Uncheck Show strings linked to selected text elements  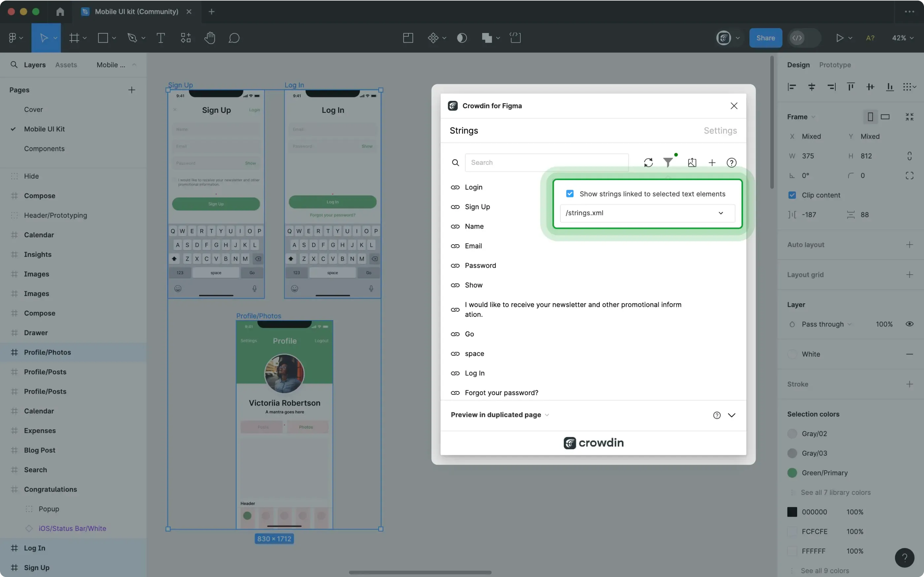click(570, 193)
